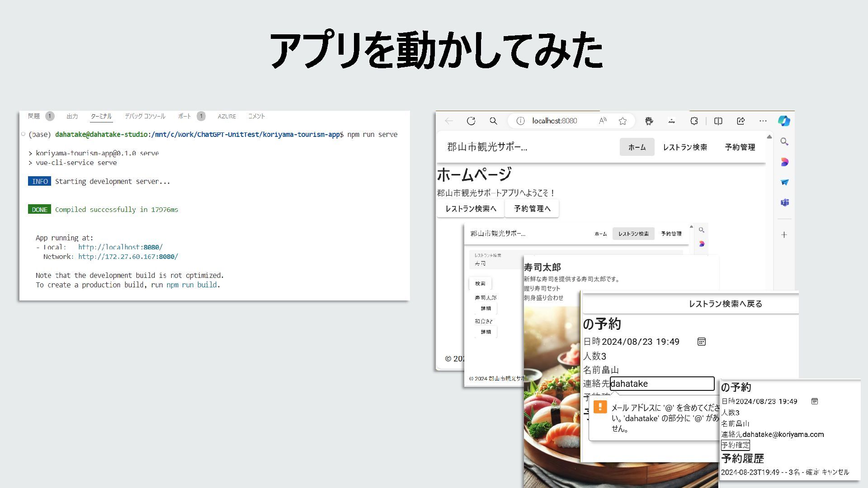Click the plus icon in Edge sidebar
Screen dimensions: 868x488
(784, 235)
